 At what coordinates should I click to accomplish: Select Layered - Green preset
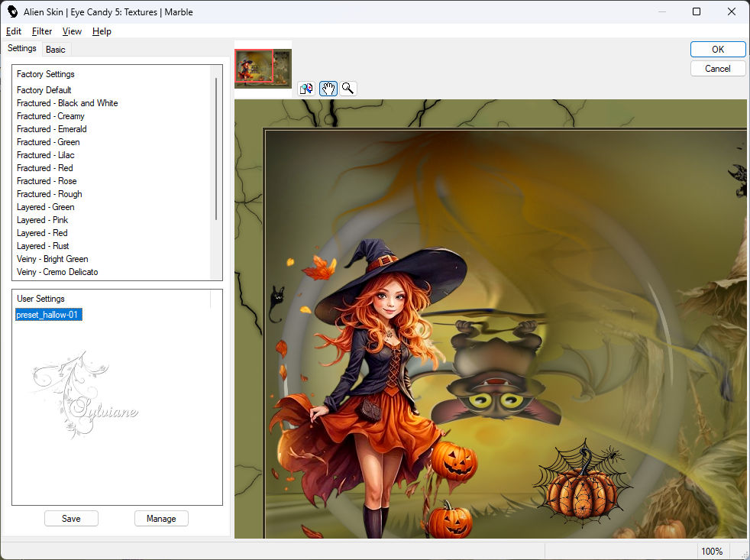(45, 206)
